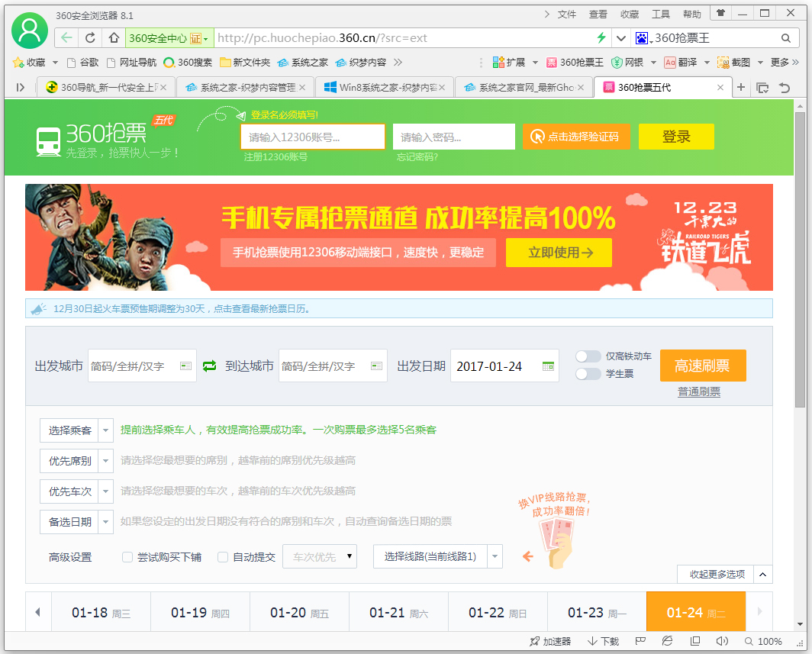Click the green user avatar icon
Screen dimensions: 812x654
30,31
